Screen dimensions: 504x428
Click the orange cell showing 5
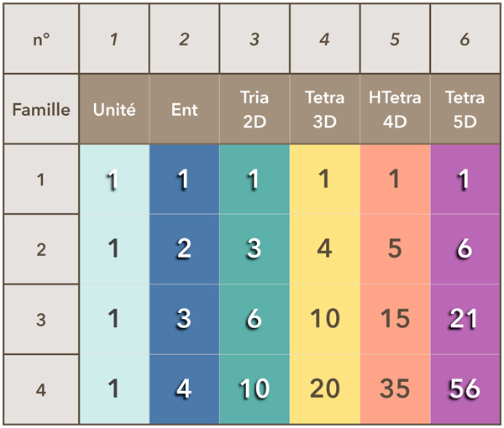[395, 249]
